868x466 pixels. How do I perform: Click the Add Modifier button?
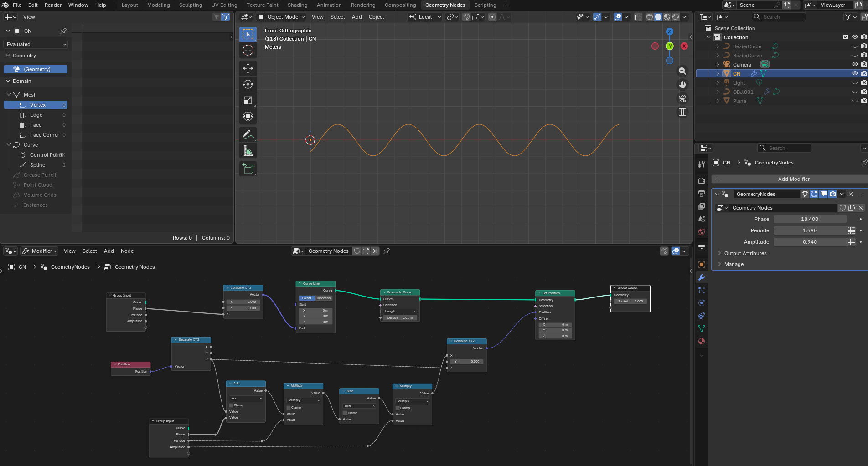pyautogui.click(x=793, y=179)
